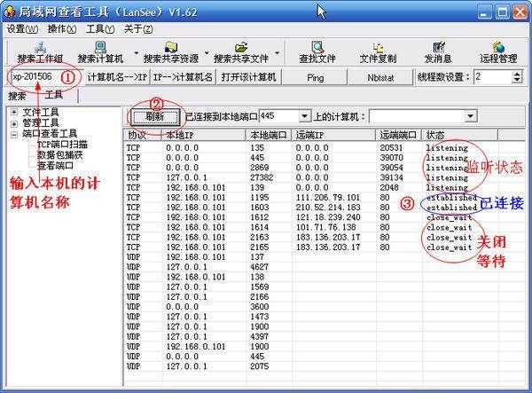Image resolution: width=532 pixels, height=393 pixels.
Task: Click the 打开该计算机 button
Action: tap(248, 77)
